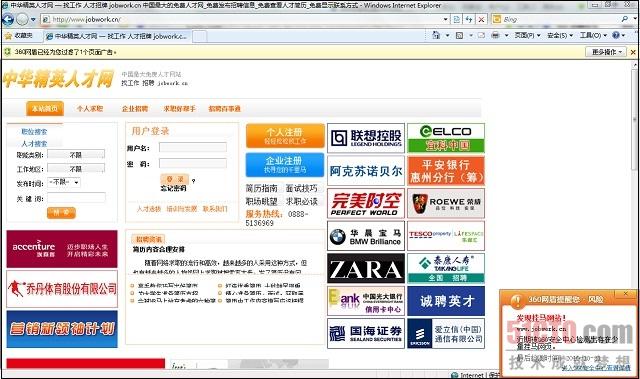Open the 工具(O) menu
640x379 pixels.
tap(593, 35)
